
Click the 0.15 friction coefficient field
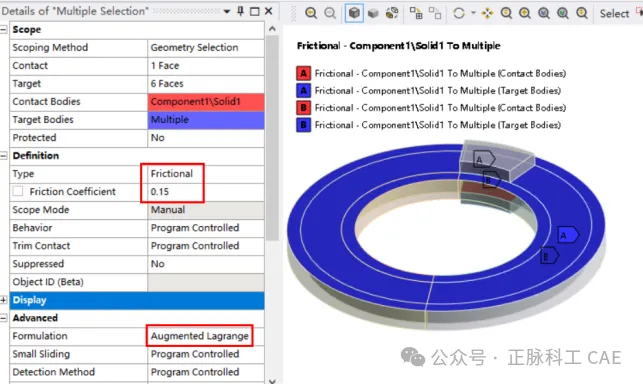[205, 192]
